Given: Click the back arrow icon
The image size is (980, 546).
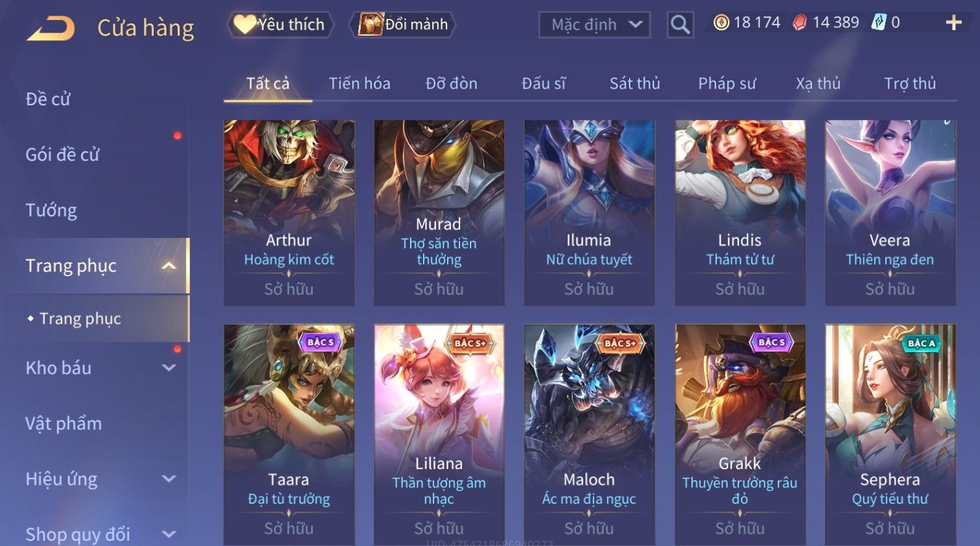Looking at the screenshot, I should [51, 29].
